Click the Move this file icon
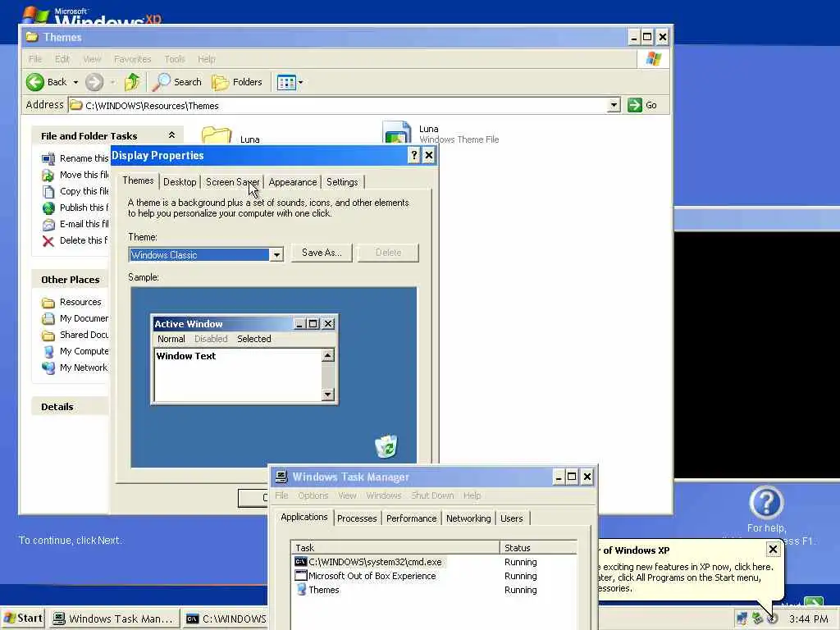Viewport: 840px width, 630px height. 48,176
